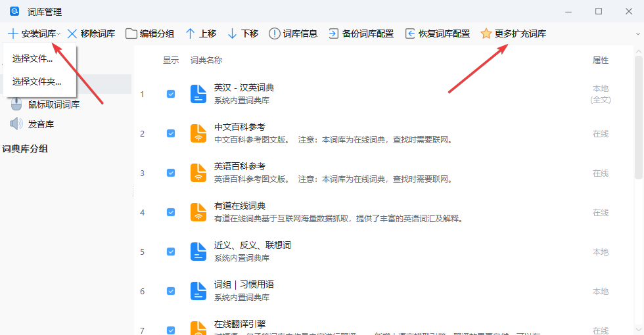This screenshot has height=335, width=644.
Task: Expand the 安装词库 dropdown arrow
Action: (59, 34)
